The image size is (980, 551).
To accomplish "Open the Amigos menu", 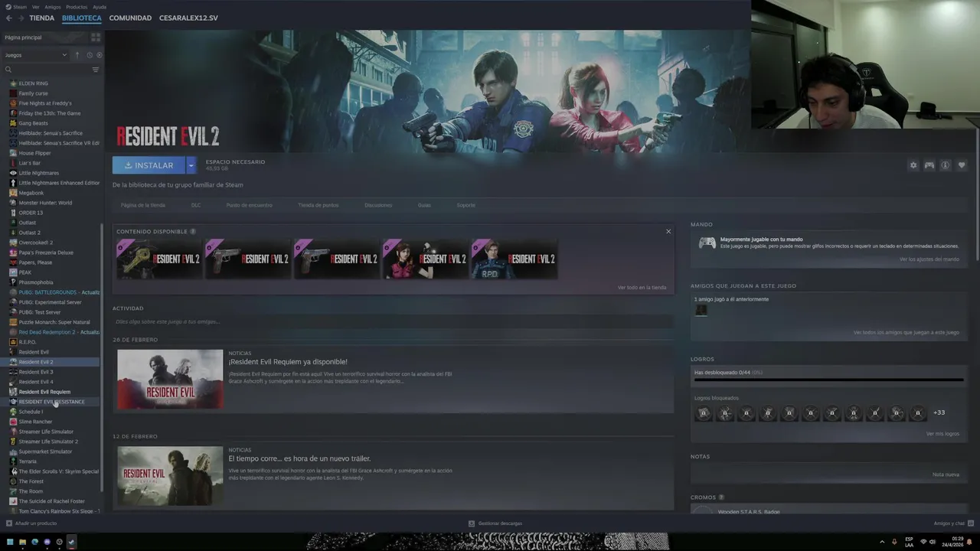I will click(x=53, y=7).
